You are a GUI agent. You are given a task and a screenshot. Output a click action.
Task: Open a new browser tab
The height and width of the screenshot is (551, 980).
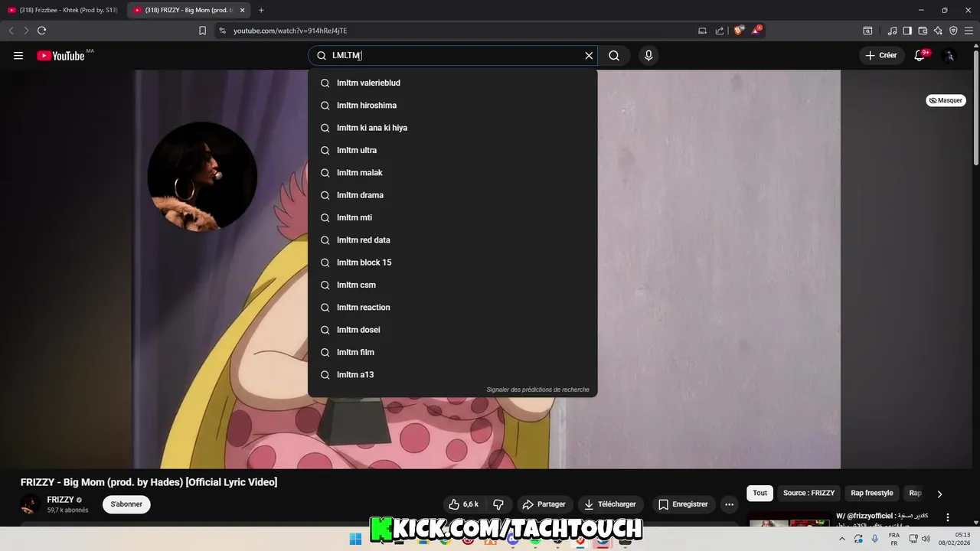(261, 10)
